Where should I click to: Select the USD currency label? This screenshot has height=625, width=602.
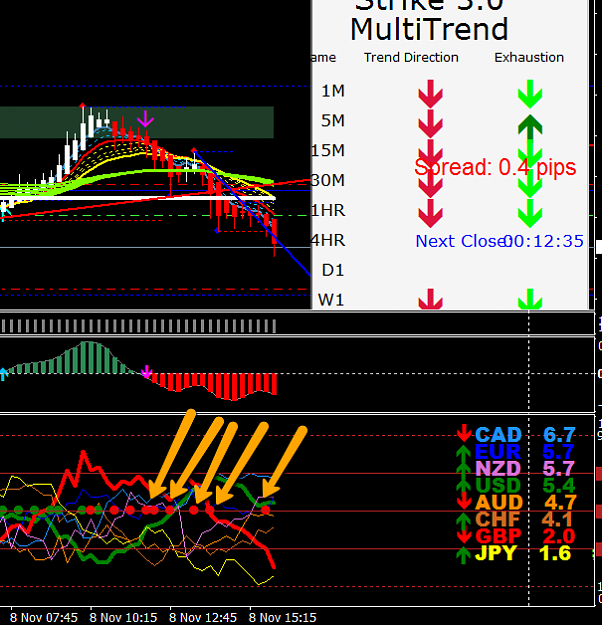pos(498,485)
